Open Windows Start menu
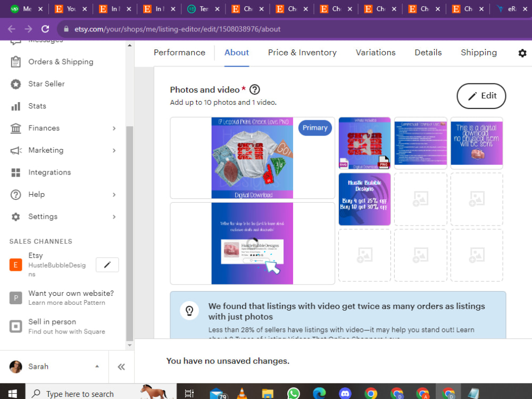Screen dimensions: 532x399 [x=13, y=394]
